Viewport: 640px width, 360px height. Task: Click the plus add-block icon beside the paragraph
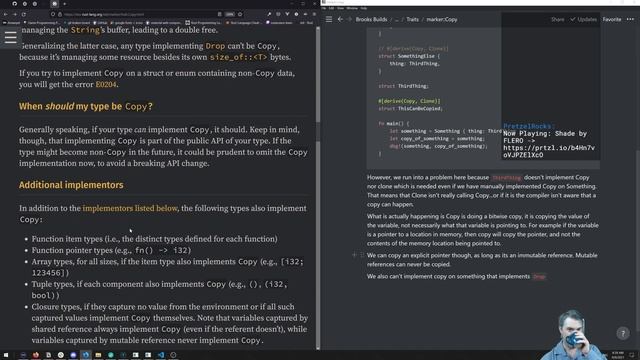click(354, 255)
